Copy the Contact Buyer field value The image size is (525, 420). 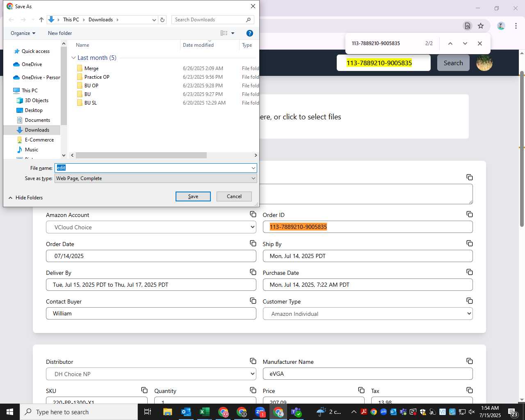pyautogui.click(x=253, y=301)
